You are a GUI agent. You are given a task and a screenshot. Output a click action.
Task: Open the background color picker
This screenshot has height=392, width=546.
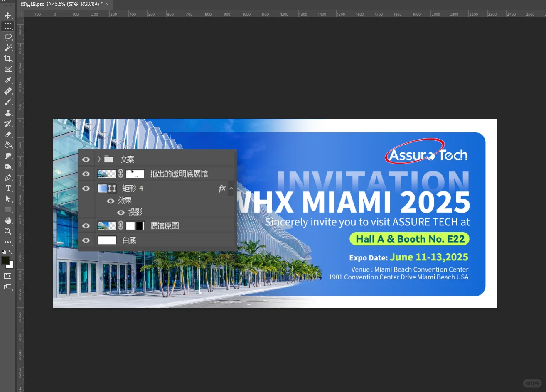[x=11, y=265]
